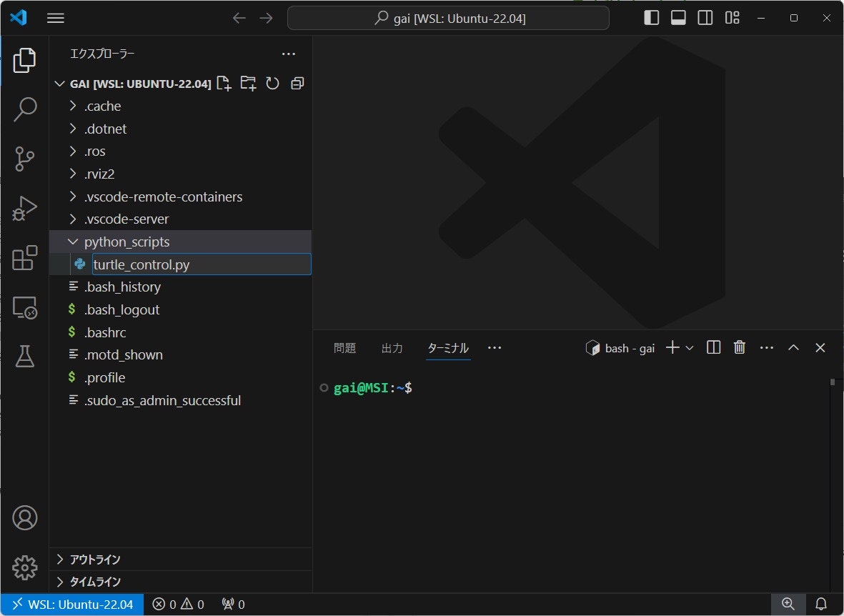This screenshot has height=616, width=844.
Task: Create a new file in explorer
Action: [224, 84]
